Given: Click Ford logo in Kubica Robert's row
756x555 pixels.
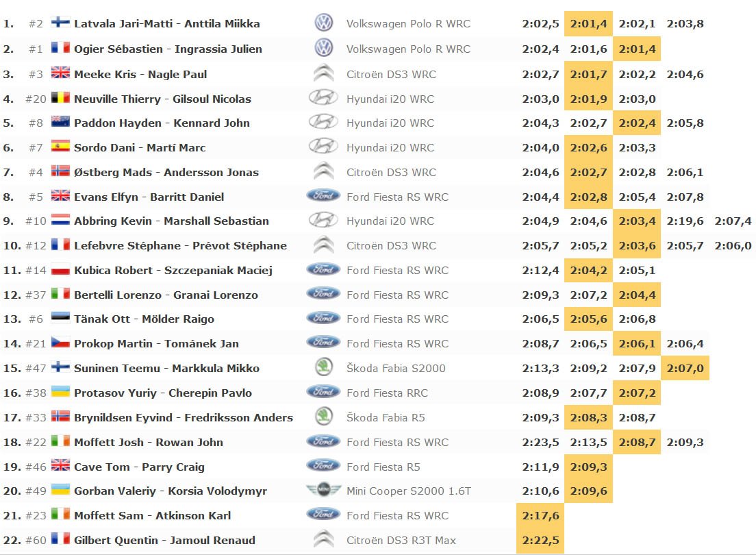Looking at the screenshot, I should (323, 269).
